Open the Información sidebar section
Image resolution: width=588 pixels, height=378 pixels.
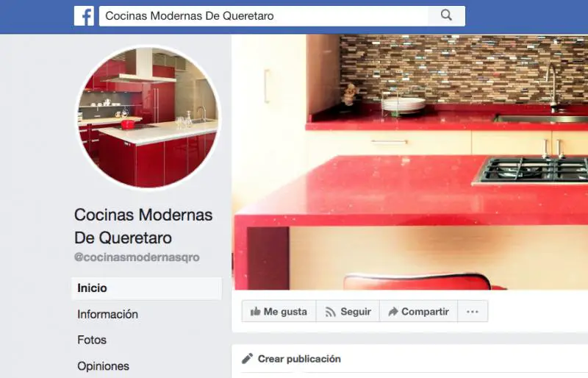[107, 314]
